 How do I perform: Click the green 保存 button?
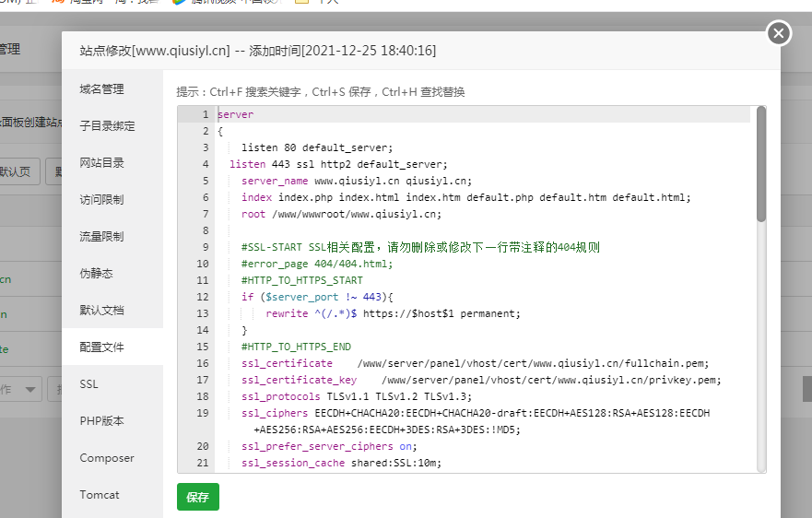(198, 497)
